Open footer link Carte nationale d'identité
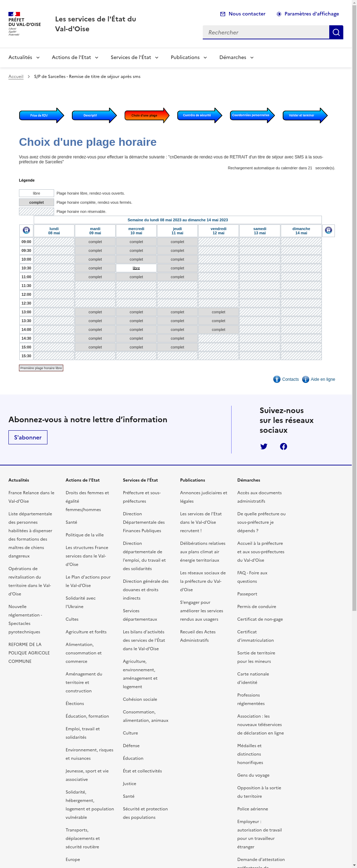The height and width of the screenshot is (868, 357). [253, 678]
